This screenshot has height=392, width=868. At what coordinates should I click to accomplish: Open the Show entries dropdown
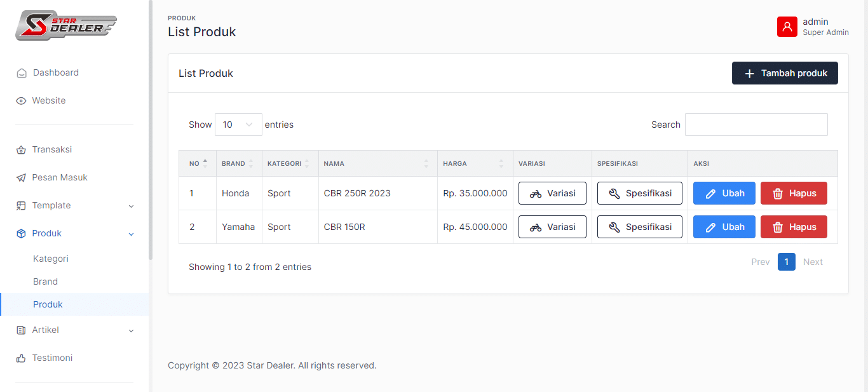click(x=238, y=125)
